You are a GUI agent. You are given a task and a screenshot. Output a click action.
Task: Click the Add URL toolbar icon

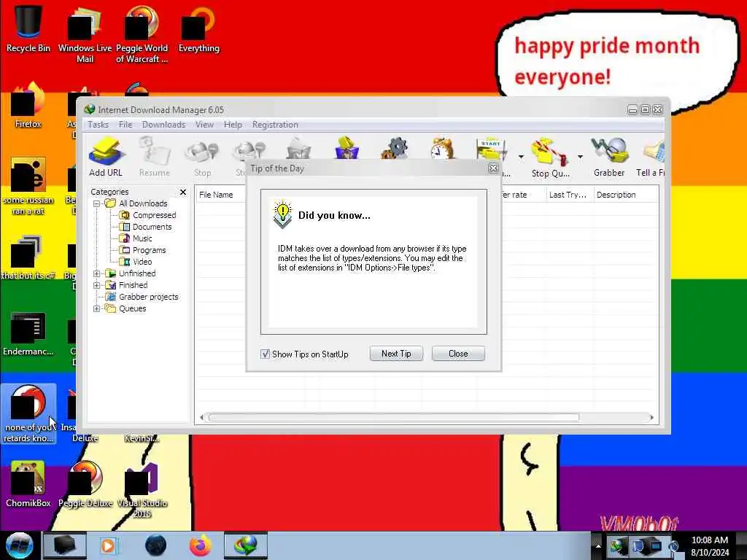tap(105, 157)
